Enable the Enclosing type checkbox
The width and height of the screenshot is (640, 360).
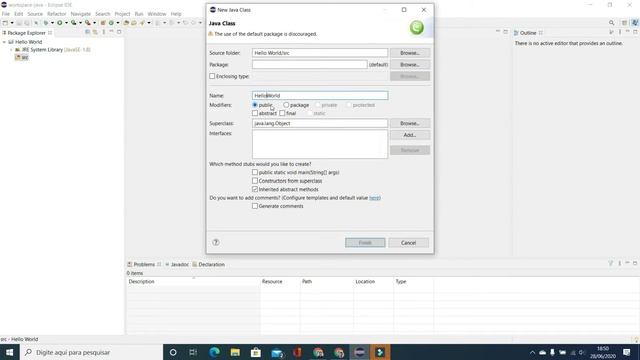(212, 76)
